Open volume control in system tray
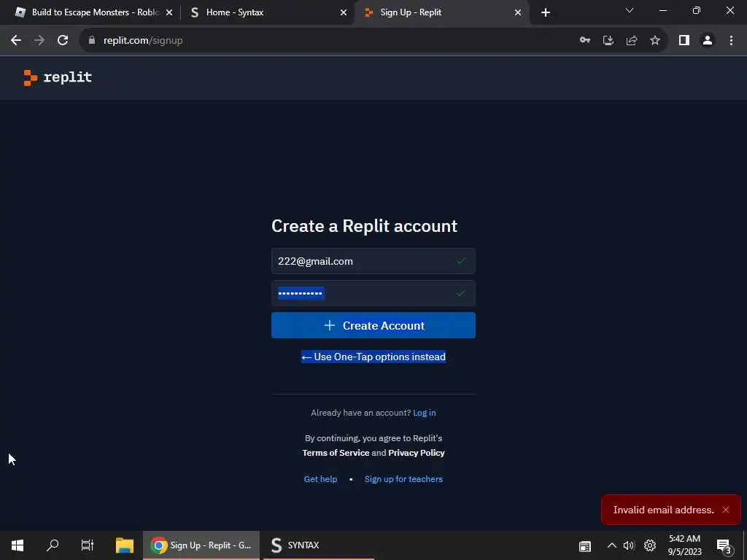 629,545
